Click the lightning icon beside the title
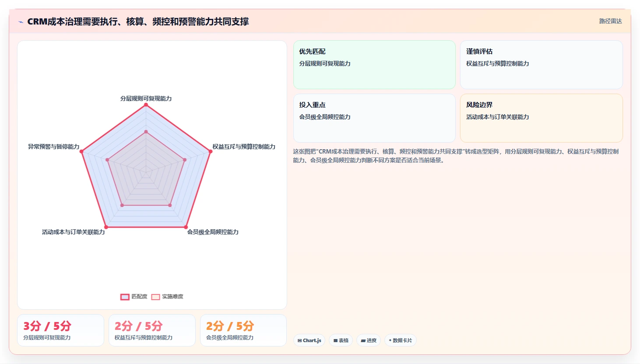Screen dimensions: 640x364 (21, 22)
